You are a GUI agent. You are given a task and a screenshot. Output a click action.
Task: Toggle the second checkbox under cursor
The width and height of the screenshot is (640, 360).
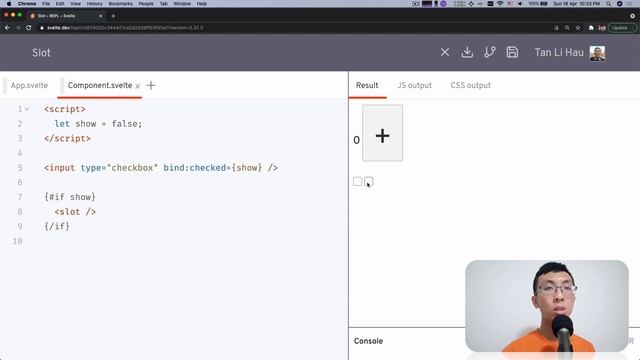(369, 181)
